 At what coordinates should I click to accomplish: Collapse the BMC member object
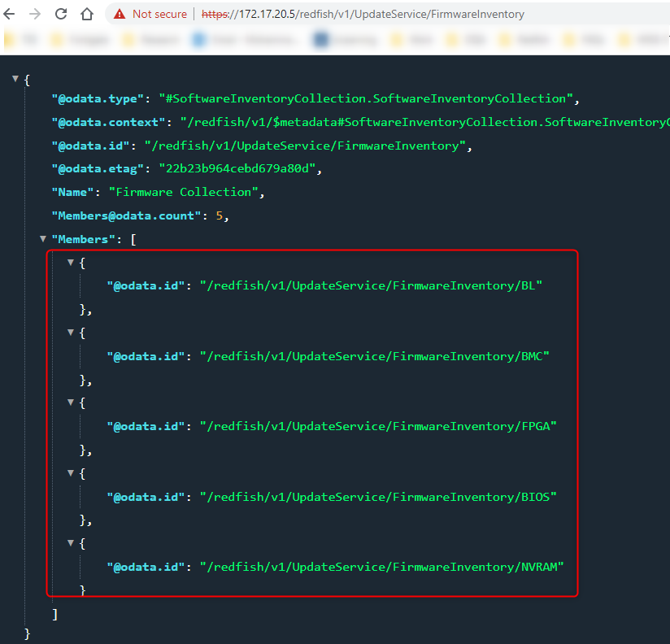coord(71,333)
